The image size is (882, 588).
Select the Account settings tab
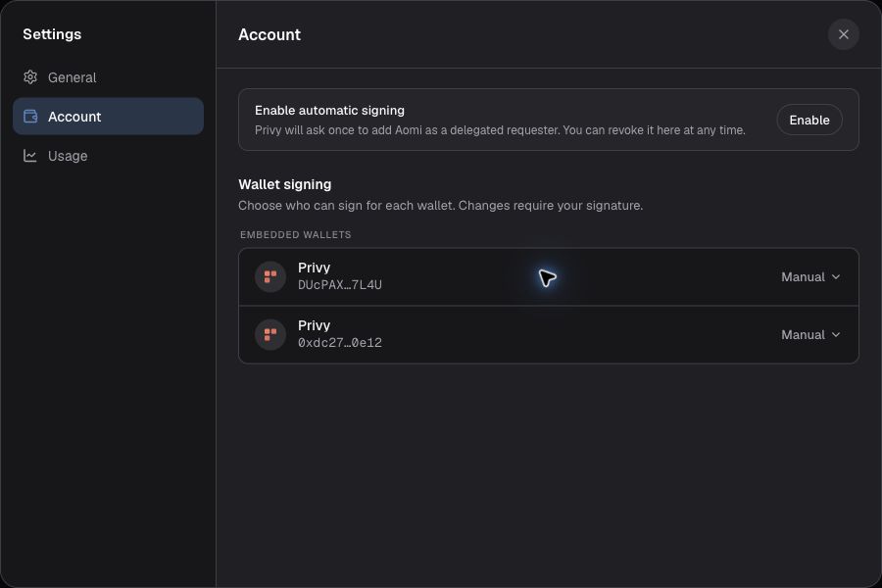108,117
